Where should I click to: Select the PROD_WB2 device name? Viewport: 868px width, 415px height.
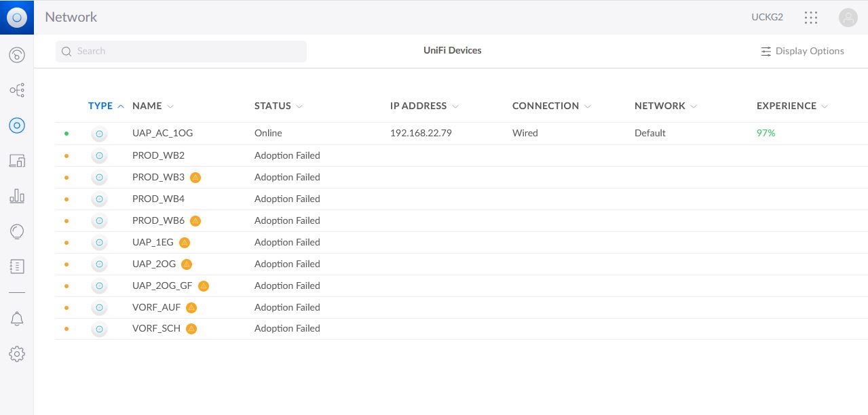158,155
